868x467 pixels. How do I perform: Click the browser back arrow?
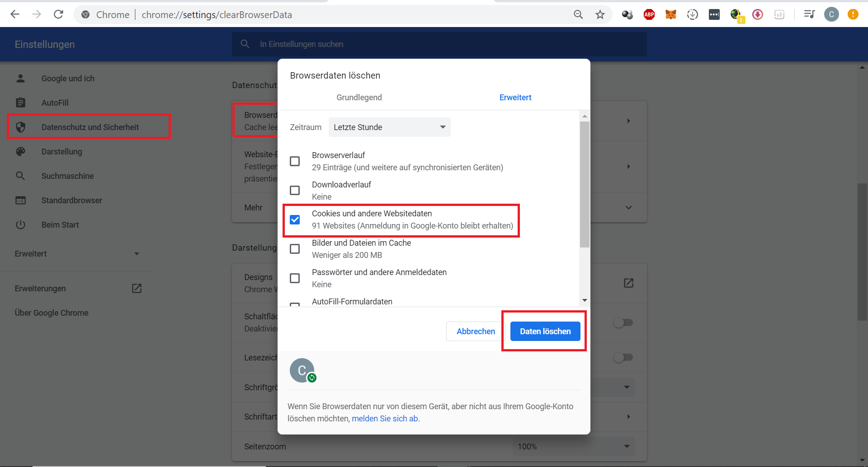[x=15, y=14]
